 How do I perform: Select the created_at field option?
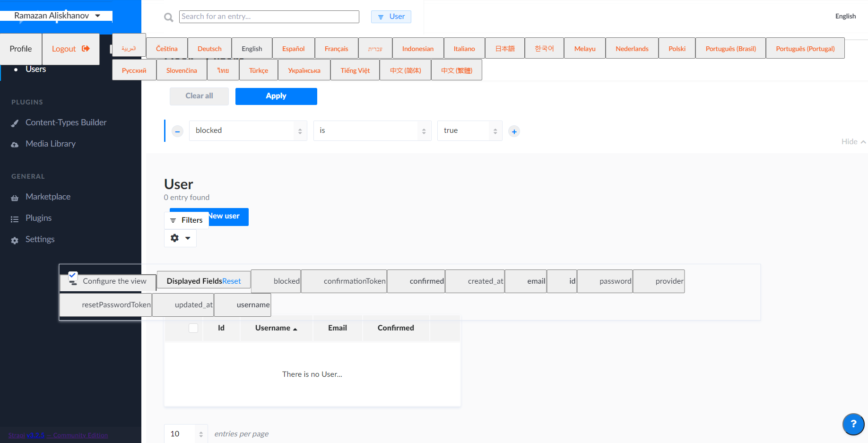pos(475,281)
